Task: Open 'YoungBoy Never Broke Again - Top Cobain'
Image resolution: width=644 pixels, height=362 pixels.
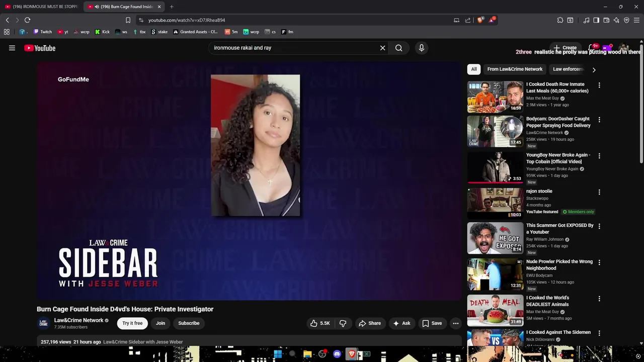Action: click(x=558, y=158)
